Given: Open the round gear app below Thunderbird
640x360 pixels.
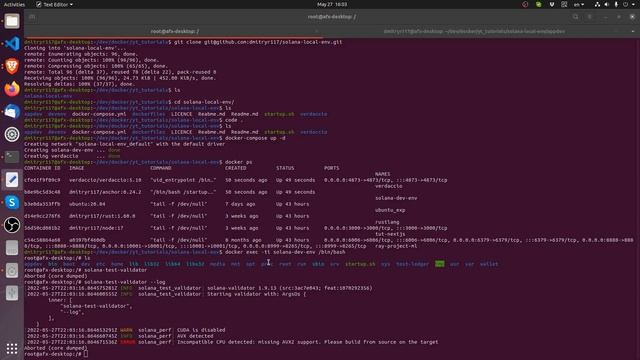Looking at the screenshot, I should (x=12, y=134).
